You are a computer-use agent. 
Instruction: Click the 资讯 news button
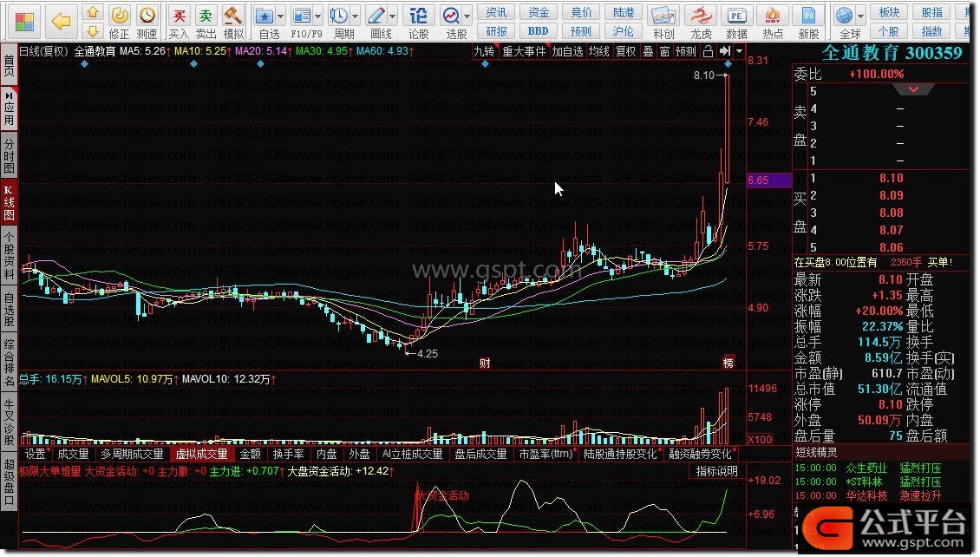pos(496,12)
